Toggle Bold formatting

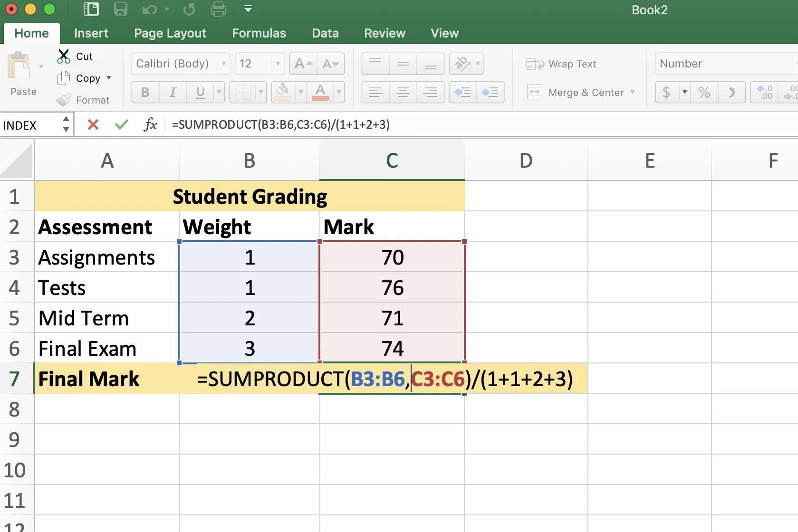coord(145,92)
